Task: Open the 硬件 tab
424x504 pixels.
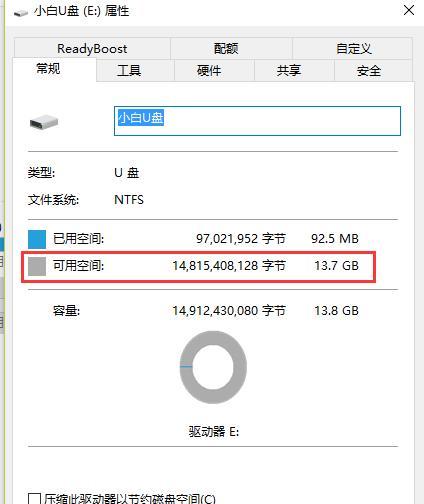Action: (209, 71)
